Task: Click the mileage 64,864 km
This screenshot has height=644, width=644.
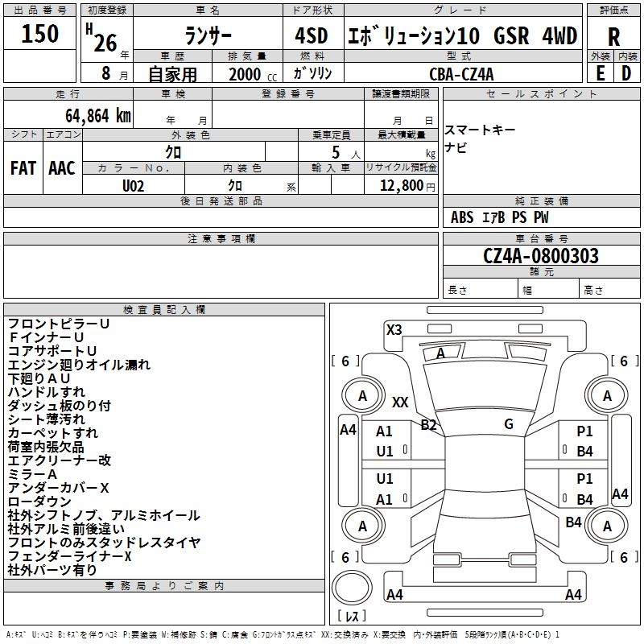Action: click(98, 116)
